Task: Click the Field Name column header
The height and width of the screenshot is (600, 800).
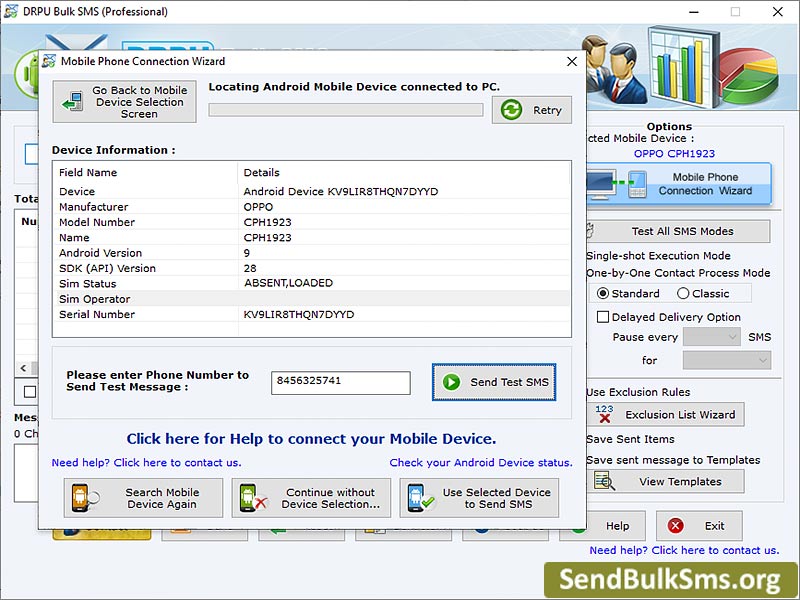Action: [x=145, y=172]
